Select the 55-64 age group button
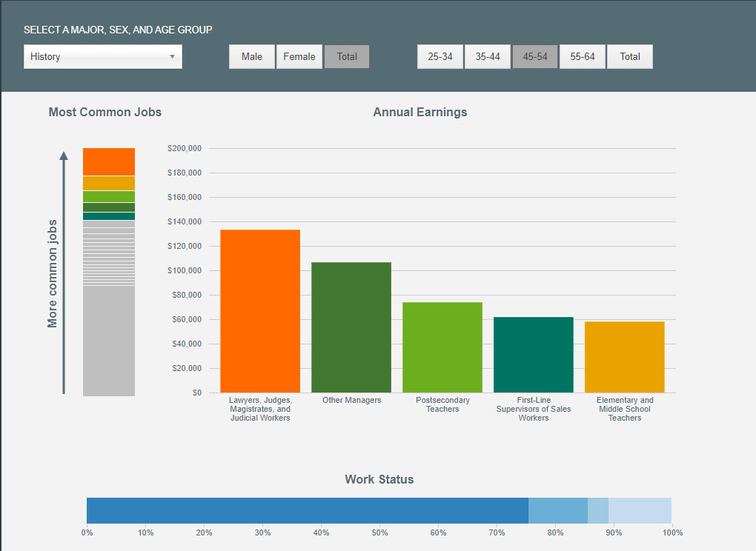756x551 pixels. click(583, 57)
